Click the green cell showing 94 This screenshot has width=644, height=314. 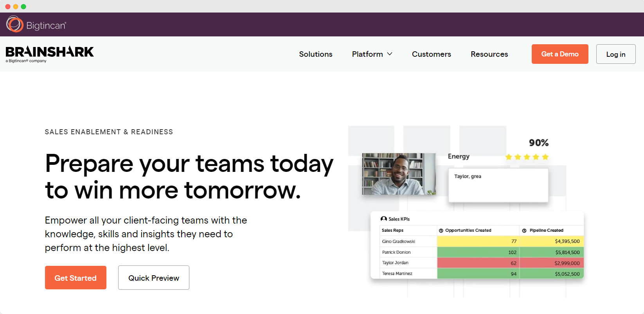click(478, 273)
